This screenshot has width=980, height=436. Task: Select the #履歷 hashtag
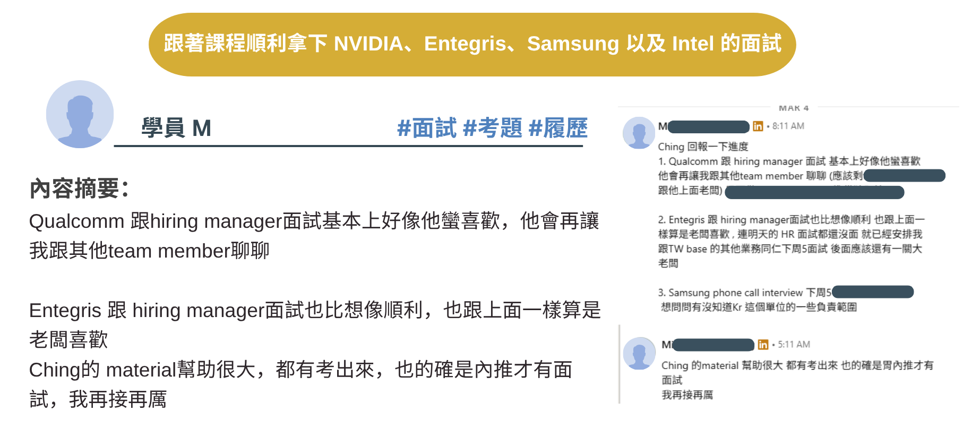(558, 129)
